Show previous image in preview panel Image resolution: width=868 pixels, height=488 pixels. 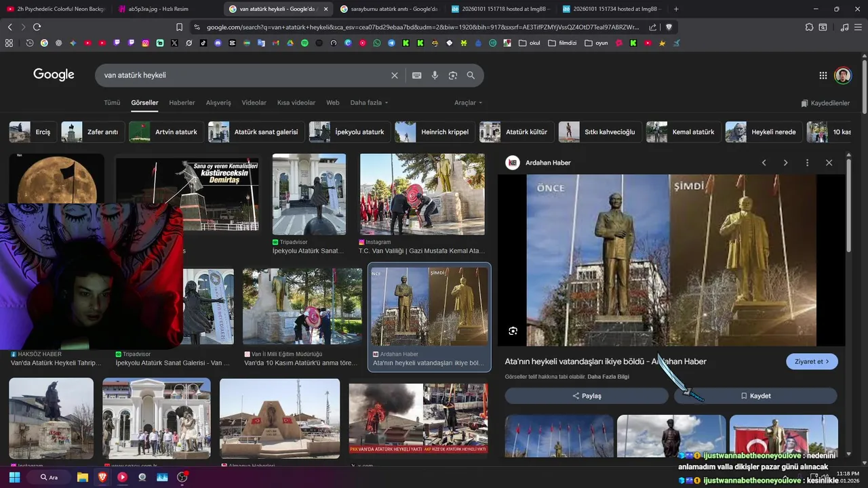pos(764,163)
